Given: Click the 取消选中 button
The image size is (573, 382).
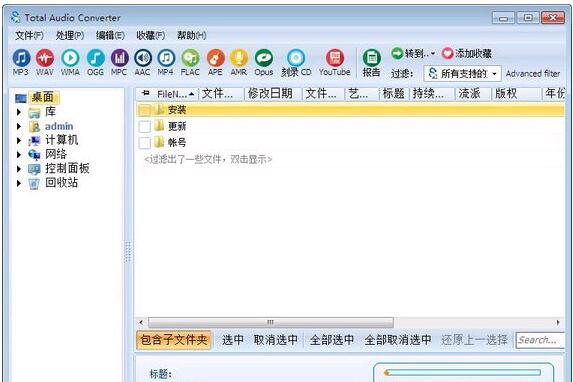Looking at the screenshot, I should 276,340.
